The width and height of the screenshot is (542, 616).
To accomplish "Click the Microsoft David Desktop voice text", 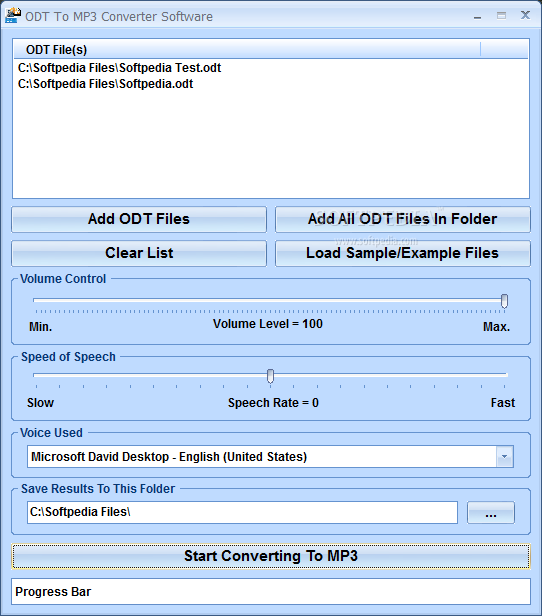I will point(169,456).
